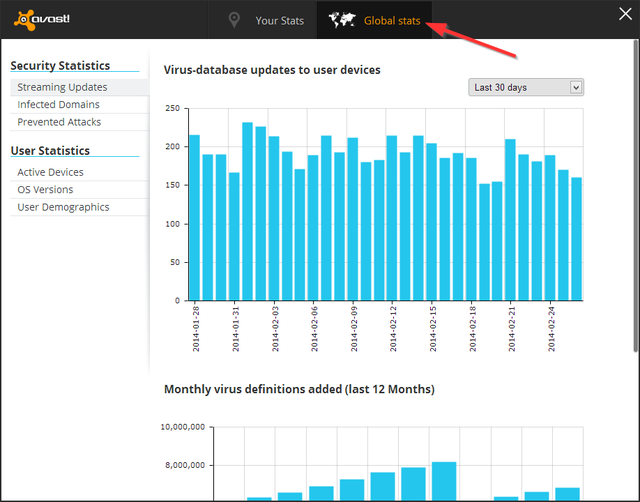The image size is (640, 502).
Task: Open the Last 30 days dropdown
Action: pyautogui.click(x=526, y=87)
